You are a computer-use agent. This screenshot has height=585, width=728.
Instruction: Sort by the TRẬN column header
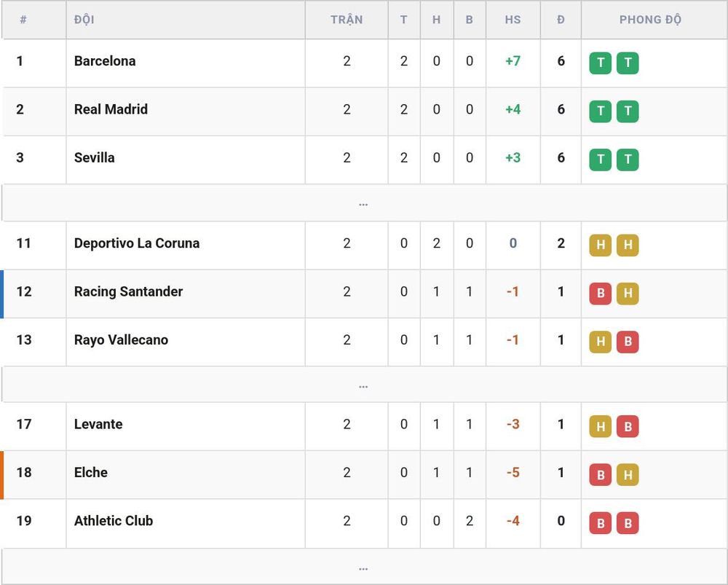[347, 20]
